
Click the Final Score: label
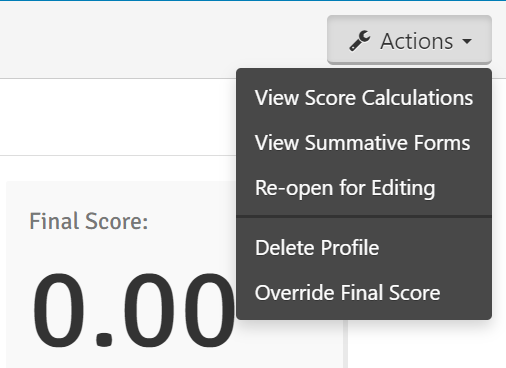click(x=89, y=221)
